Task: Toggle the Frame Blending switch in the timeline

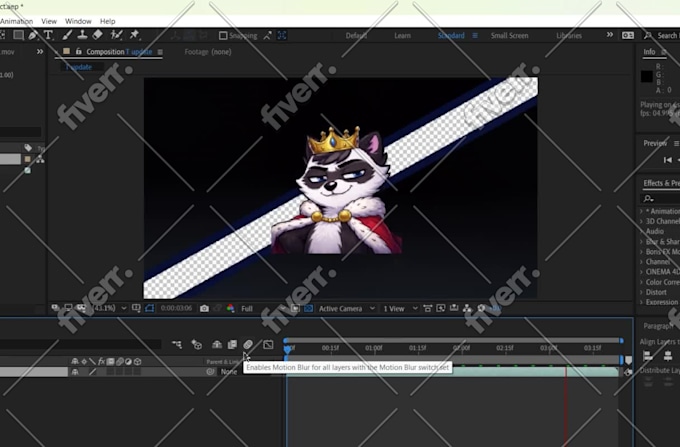Action: coord(232,345)
